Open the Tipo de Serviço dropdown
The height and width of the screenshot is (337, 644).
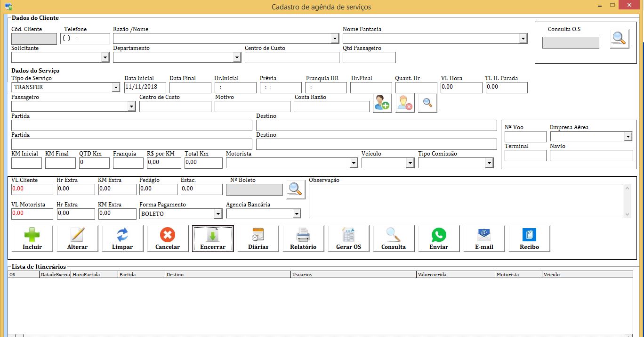116,88
